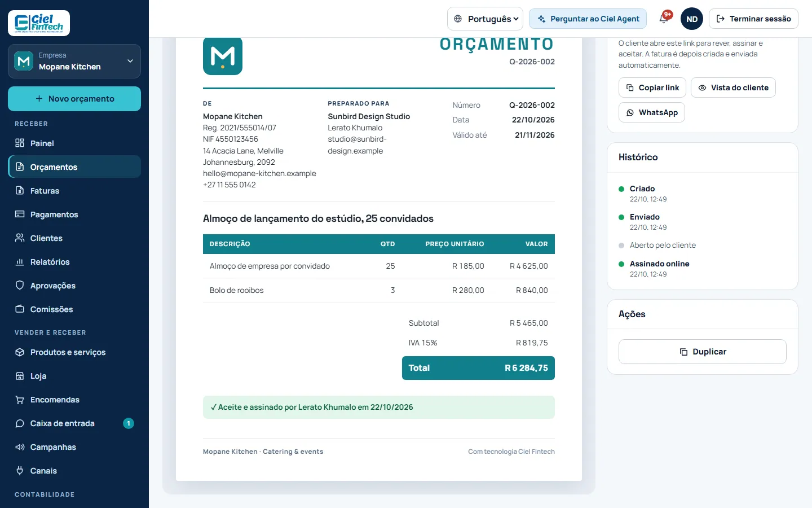
Task: Click the Canais plug icon
Action: (20, 470)
